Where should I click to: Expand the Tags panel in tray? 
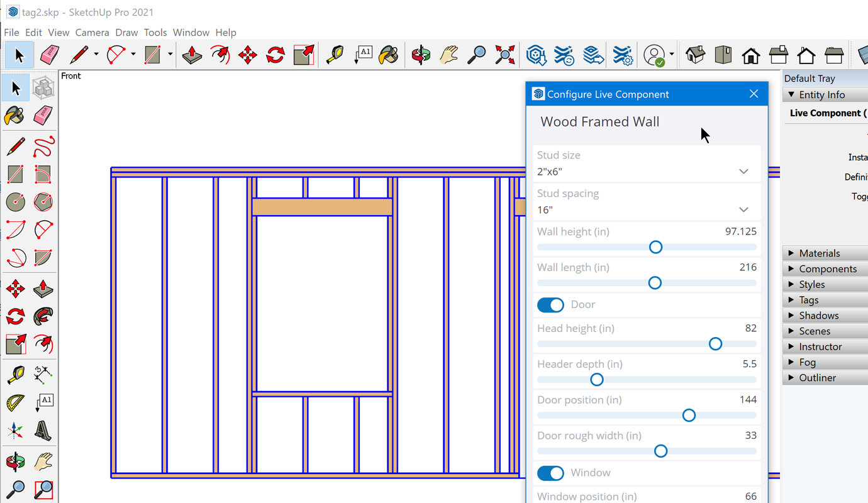808,300
